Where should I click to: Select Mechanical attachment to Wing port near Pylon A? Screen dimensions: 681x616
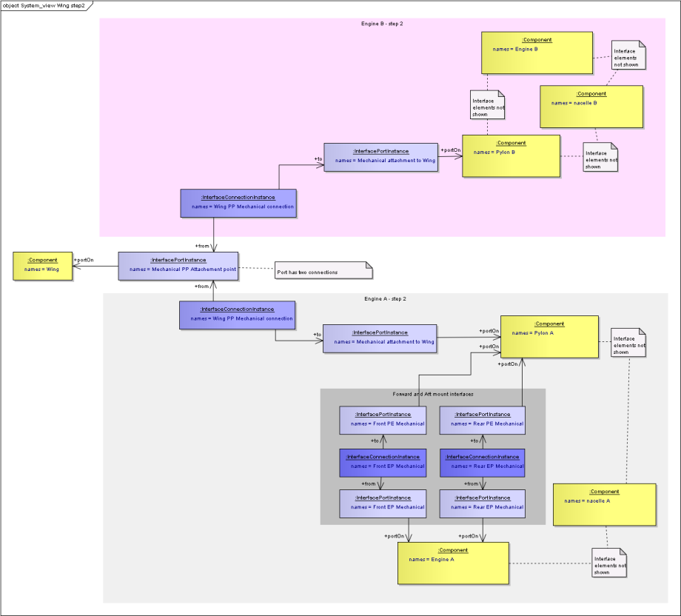(x=380, y=338)
